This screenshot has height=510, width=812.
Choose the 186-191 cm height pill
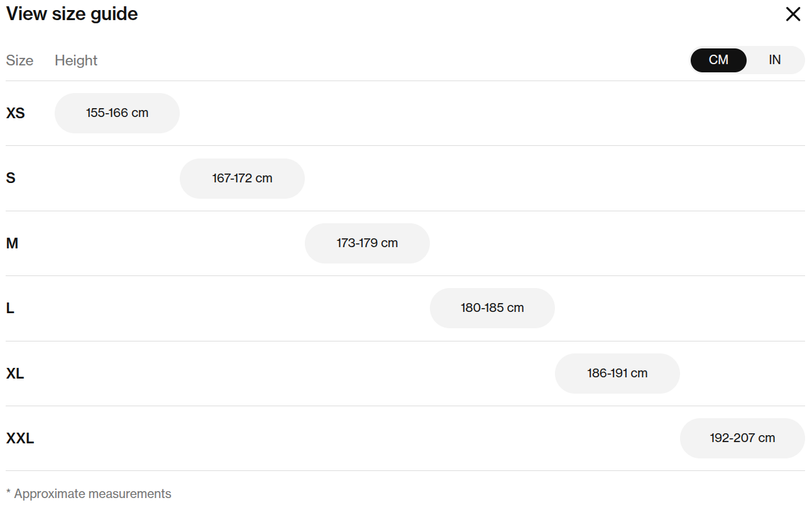tap(617, 374)
